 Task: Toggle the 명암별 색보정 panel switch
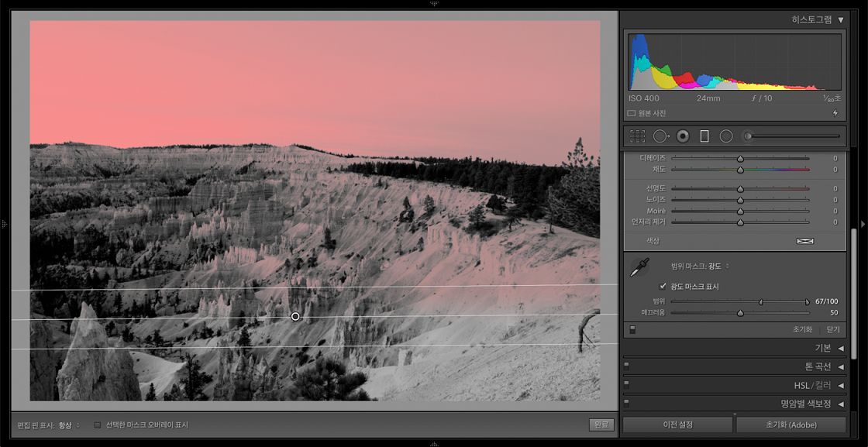pos(626,404)
